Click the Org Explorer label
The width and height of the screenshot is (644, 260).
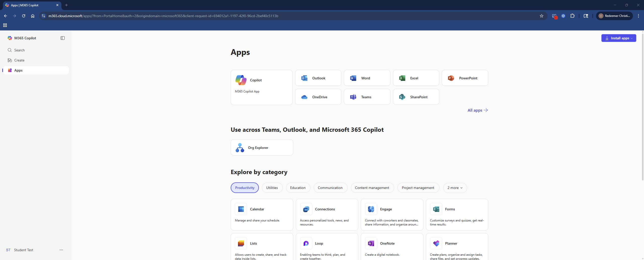pos(258,148)
